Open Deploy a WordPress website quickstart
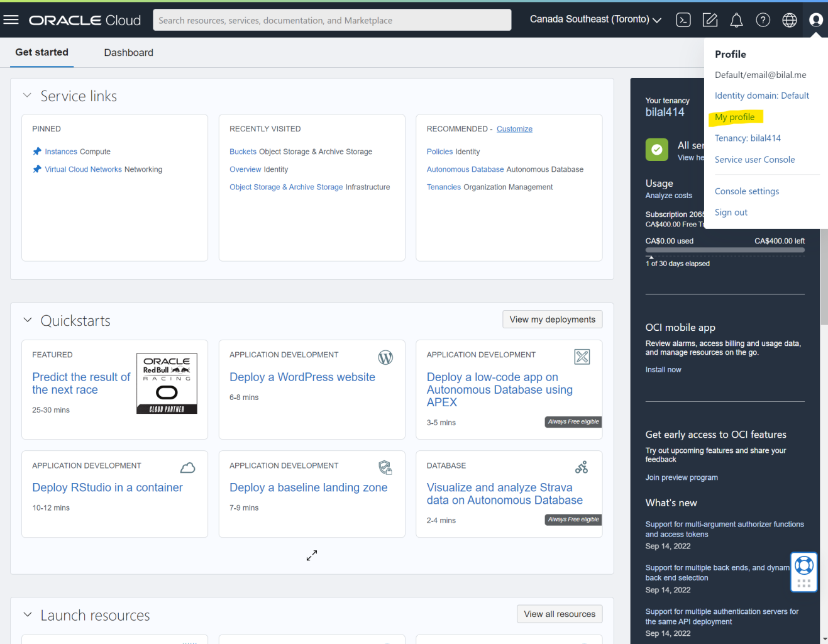The image size is (828, 644). tap(302, 377)
